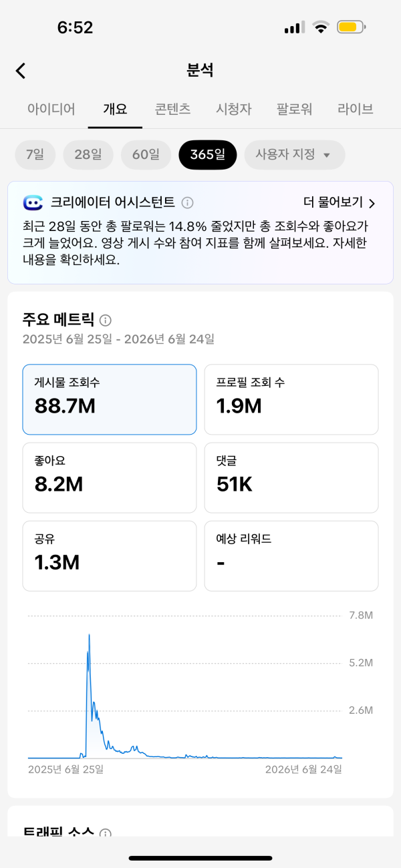Switch to the 라이브 tab
Screen dimensions: 401x868
pyautogui.click(x=356, y=110)
